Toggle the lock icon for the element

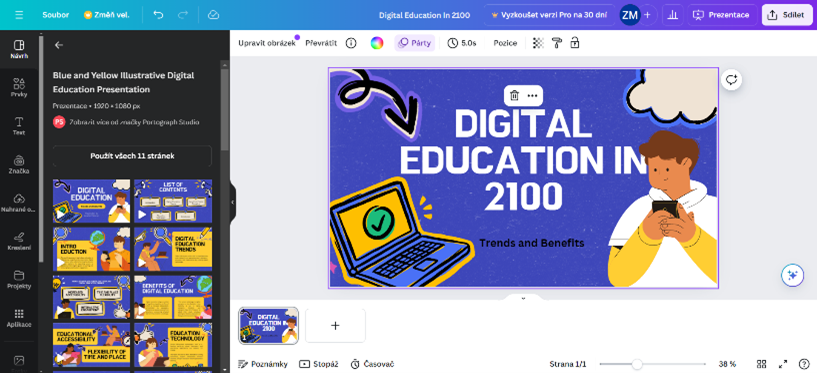click(x=575, y=43)
